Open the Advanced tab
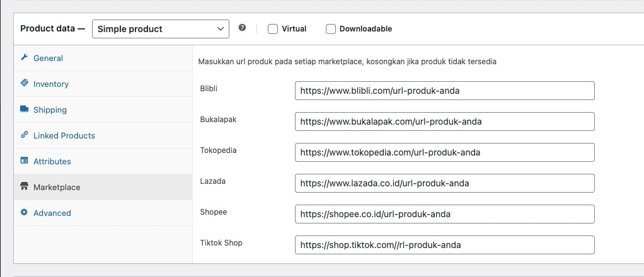This screenshot has height=277, width=644. [103, 213]
